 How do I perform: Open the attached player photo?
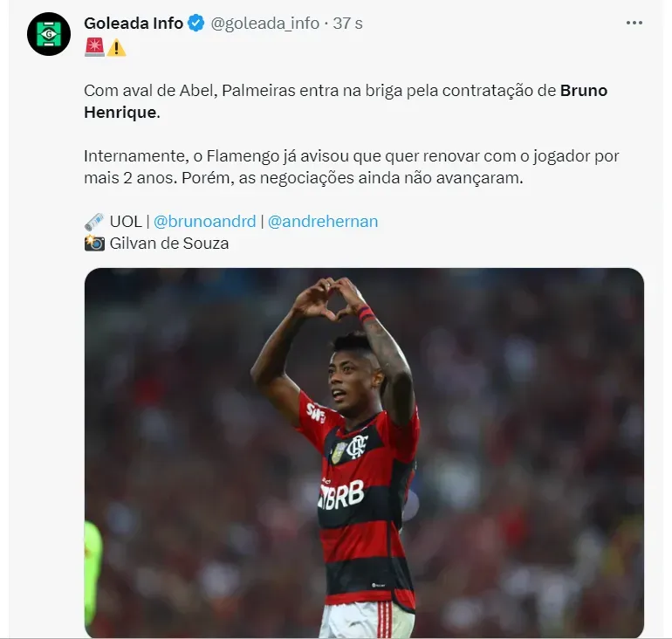pos(364,452)
